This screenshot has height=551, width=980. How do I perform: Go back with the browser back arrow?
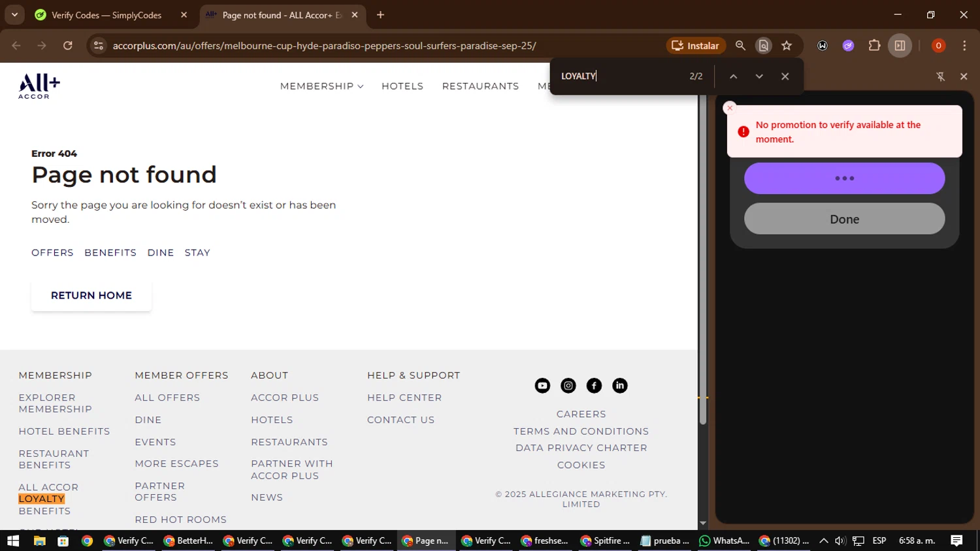[16, 46]
